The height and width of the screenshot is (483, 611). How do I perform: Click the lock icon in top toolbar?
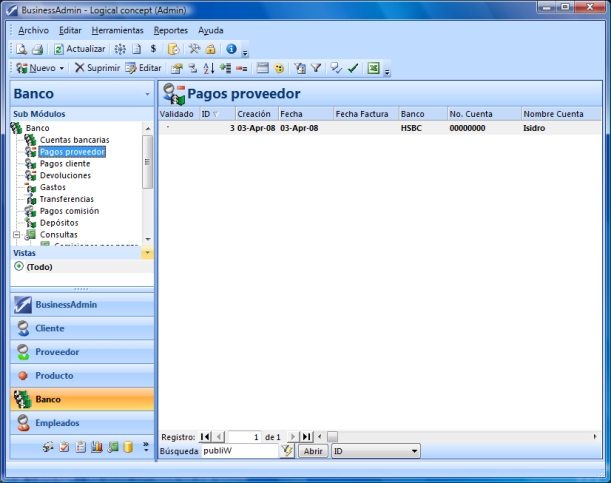tap(211, 49)
